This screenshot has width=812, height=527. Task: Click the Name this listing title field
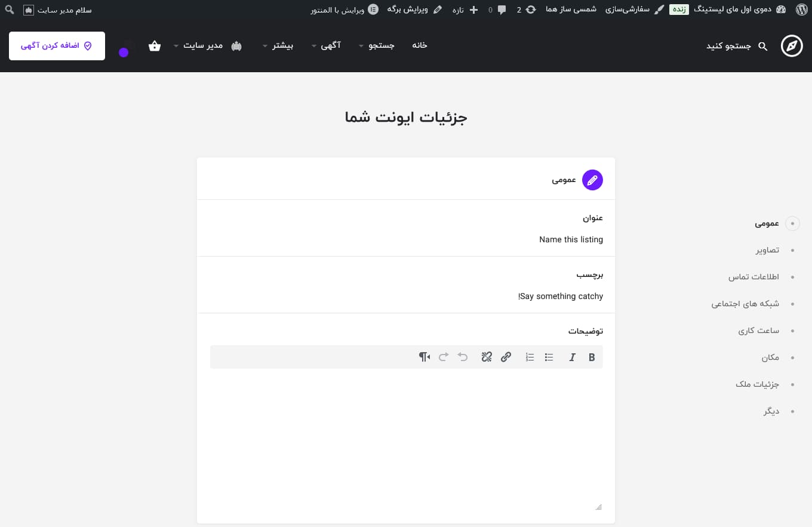[x=406, y=239]
